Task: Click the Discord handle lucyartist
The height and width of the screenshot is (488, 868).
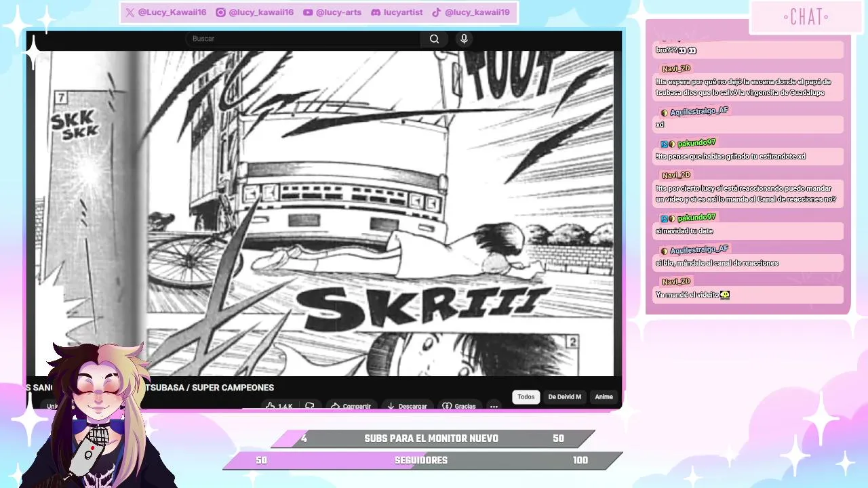Action: pyautogui.click(x=403, y=12)
